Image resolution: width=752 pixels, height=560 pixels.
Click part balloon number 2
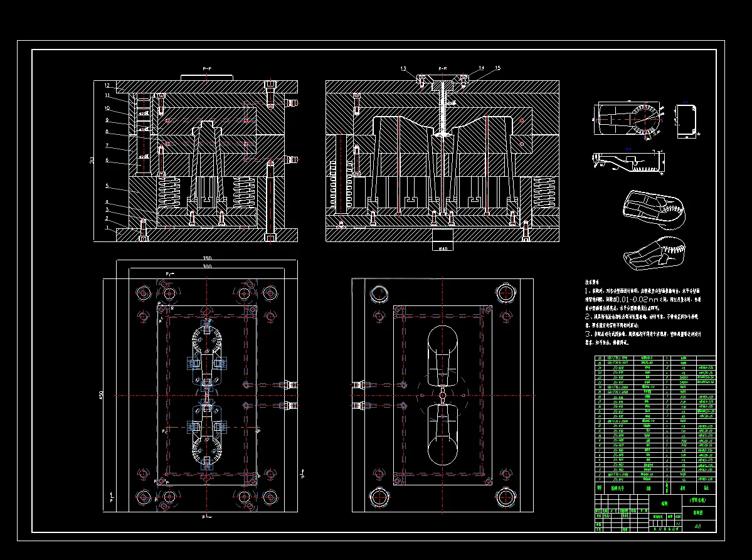(x=107, y=219)
